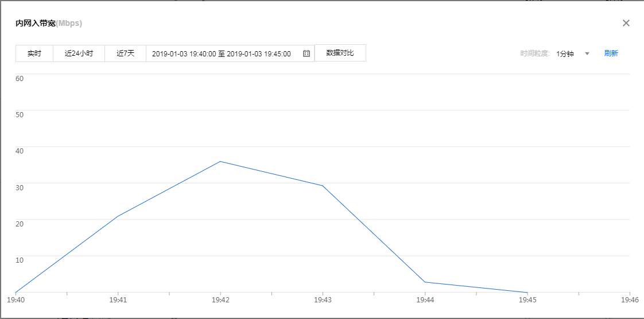Image resolution: width=644 pixels, height=319 pixels.
Task: Select the 近24小时 time range
Action: [x=79, y=53]
